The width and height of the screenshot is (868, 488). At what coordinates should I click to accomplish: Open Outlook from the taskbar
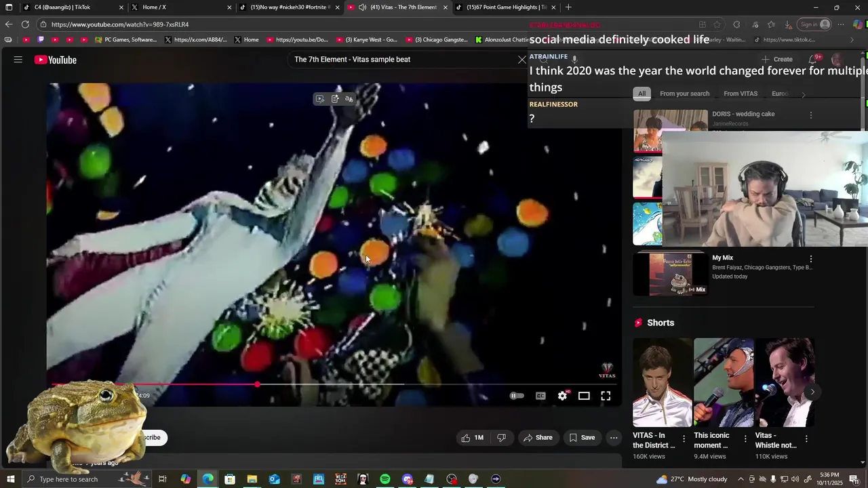click(x=274, y=479)
